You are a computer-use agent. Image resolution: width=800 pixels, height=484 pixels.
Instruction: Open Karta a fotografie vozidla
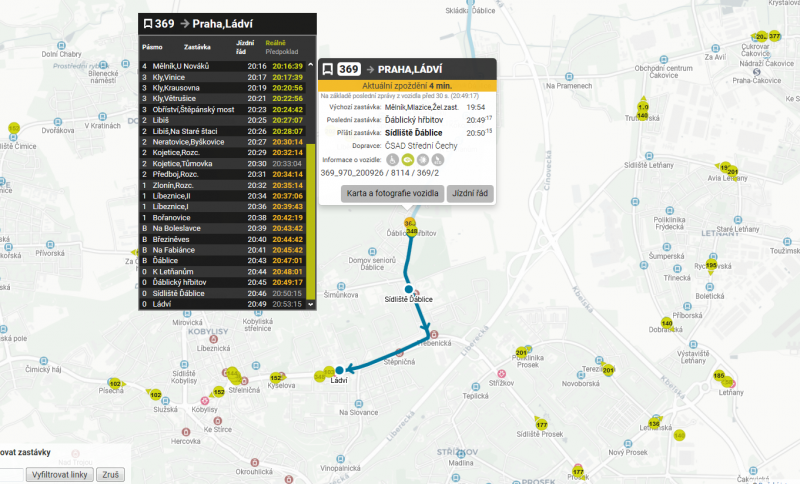click(392, 193)
